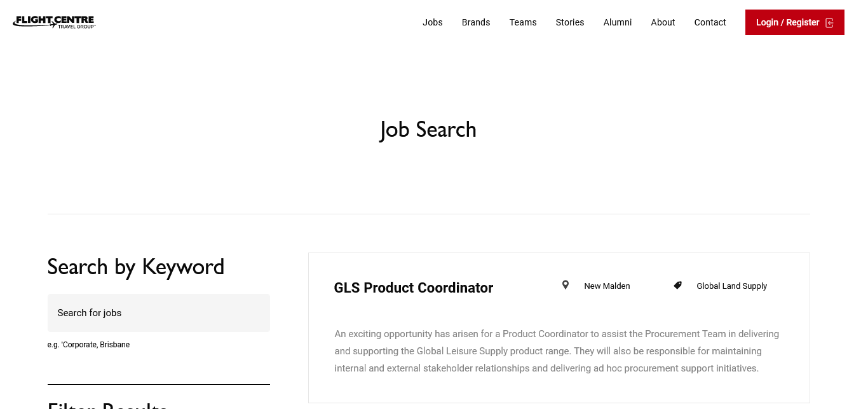Click the Global Land Supply category label

731,286
